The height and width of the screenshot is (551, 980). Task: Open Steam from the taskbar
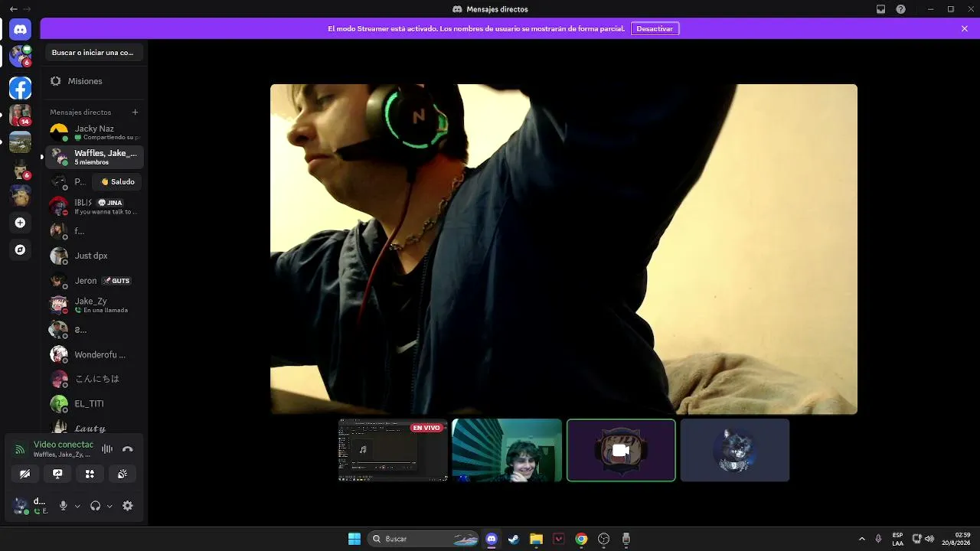(x=514, y=539)
